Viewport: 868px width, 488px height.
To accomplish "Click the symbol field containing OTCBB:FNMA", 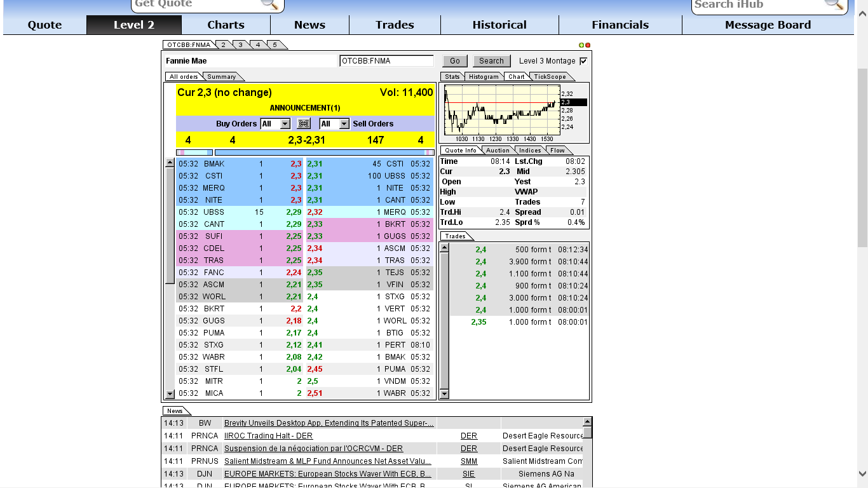I will pos(386,61).
